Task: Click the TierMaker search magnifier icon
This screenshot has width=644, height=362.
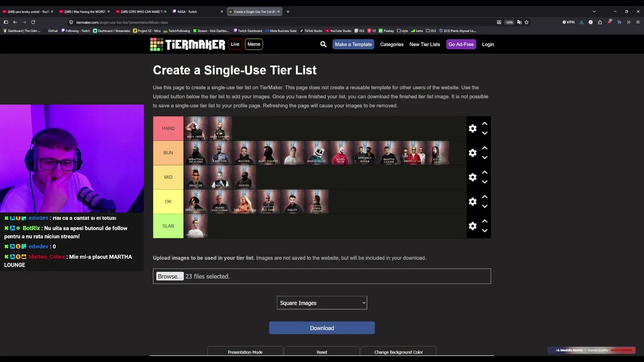Action: coord(324,44)
